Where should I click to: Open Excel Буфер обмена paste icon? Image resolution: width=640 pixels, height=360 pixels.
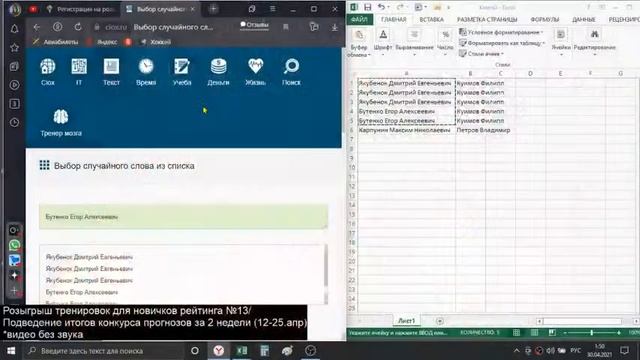click(x=359, y=35)
